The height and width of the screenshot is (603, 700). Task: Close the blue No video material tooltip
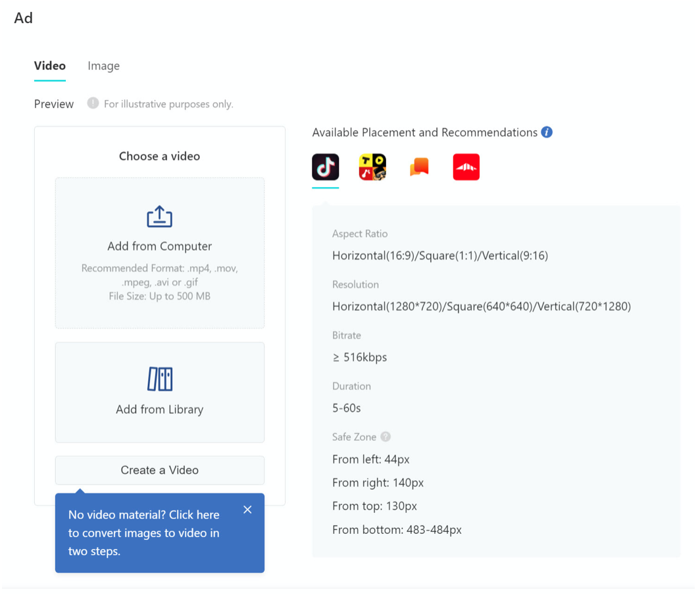(247, 510)
